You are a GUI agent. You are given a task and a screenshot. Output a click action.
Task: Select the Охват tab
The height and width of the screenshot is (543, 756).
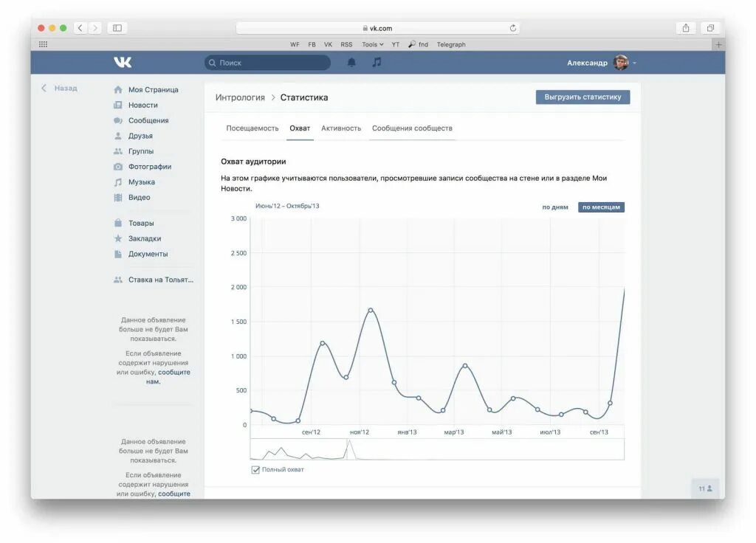(300, 128)
